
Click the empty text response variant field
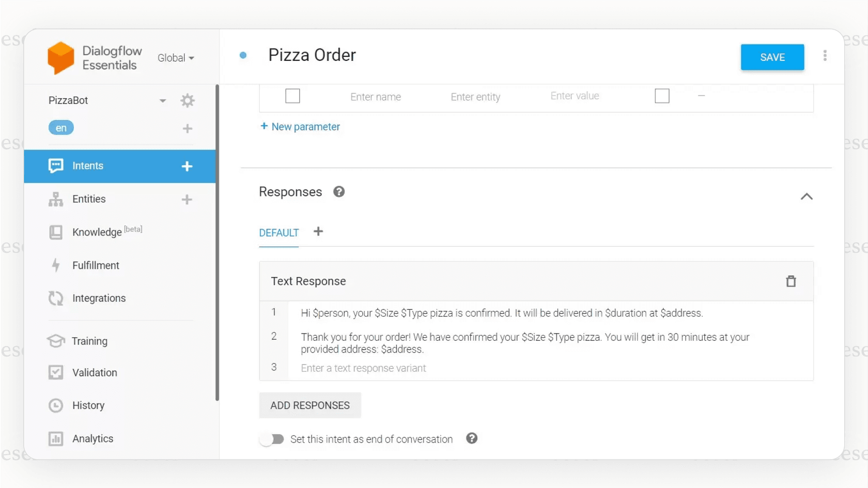click(x=363, y=368)
